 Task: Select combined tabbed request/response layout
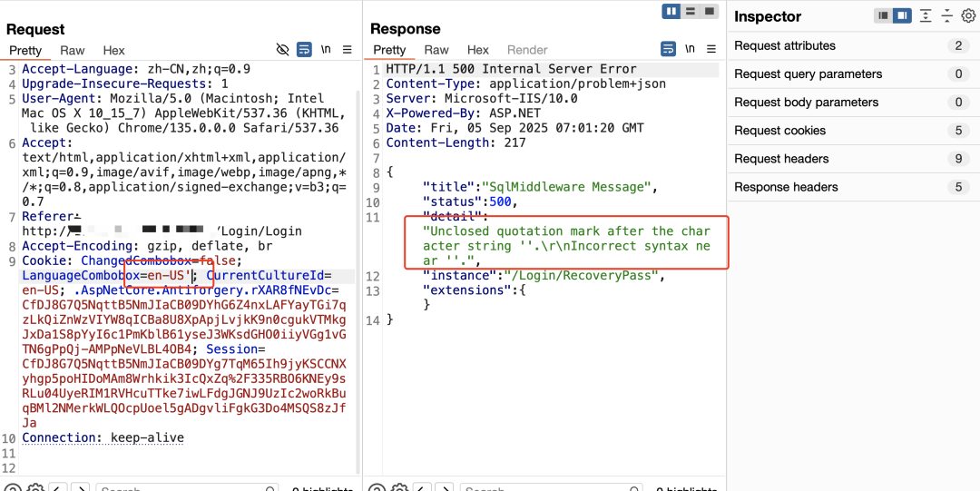(x=709, y=11)
